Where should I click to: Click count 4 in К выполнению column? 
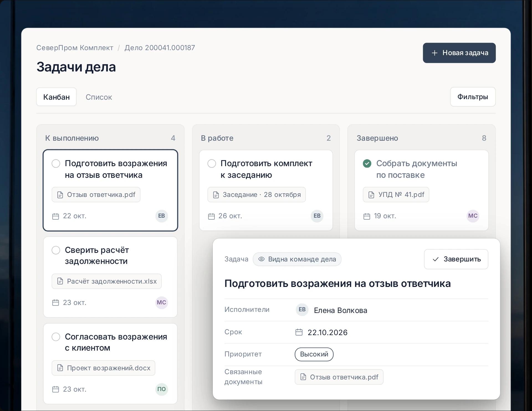(x=173, y=138)
